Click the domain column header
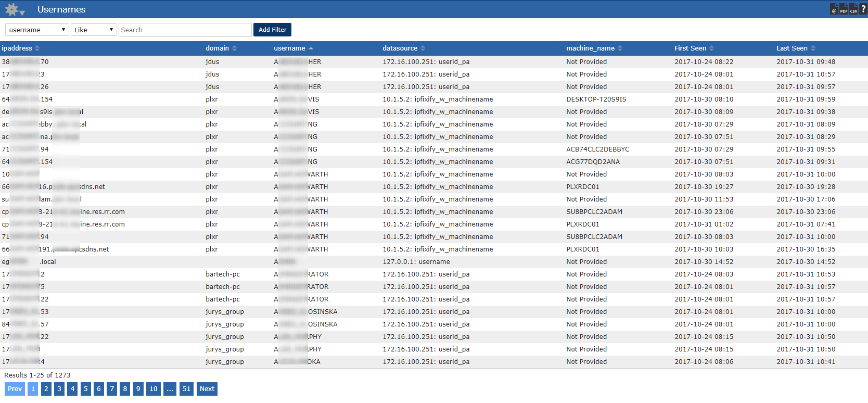The image size is (868, 403). (217, 48)
